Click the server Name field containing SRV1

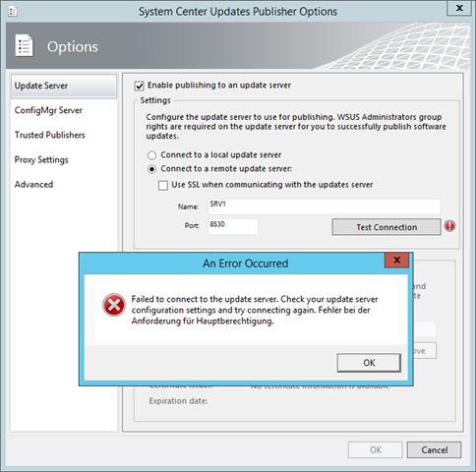(x=325, y=206)
